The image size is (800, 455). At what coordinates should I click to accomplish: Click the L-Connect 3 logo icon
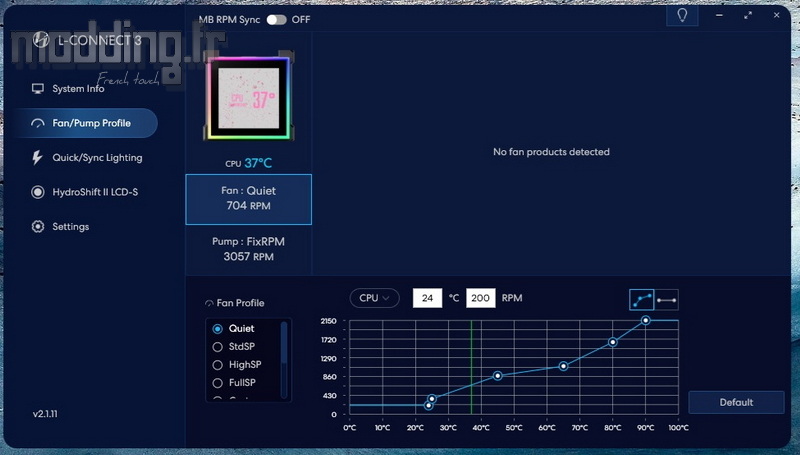(41, 40)
